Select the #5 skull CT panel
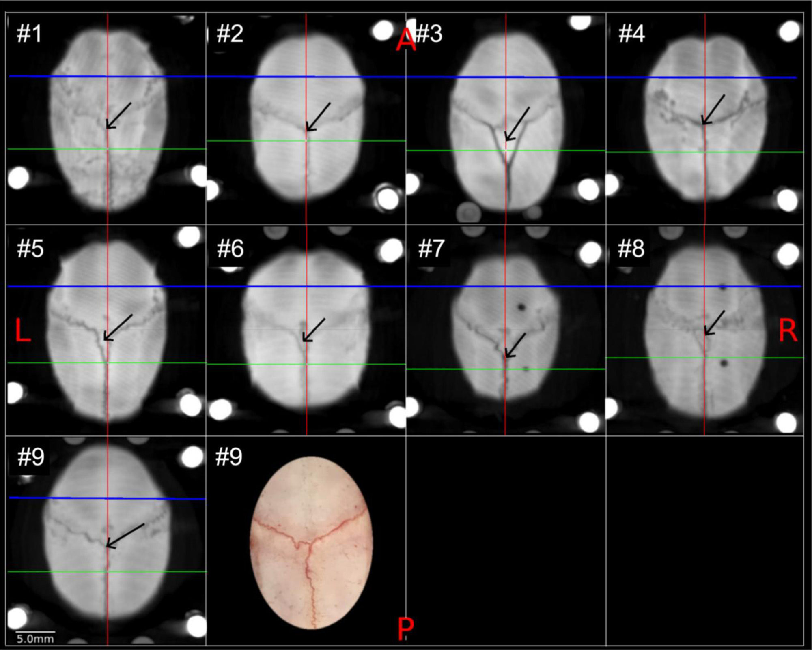 pos(106,330)
